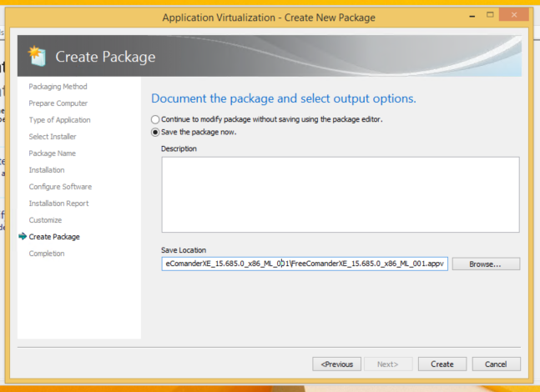
Task: Focus the Save Location path field
Action: [x=305, y=264]
